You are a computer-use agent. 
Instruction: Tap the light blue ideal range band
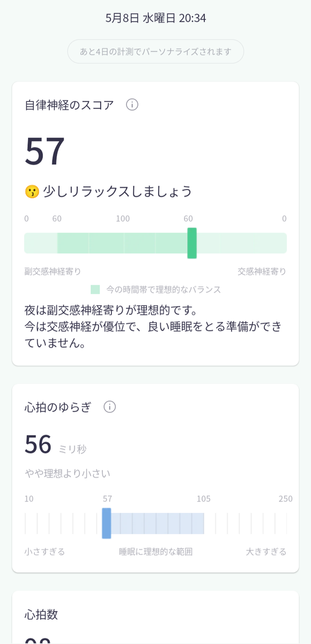pos(158,523)
